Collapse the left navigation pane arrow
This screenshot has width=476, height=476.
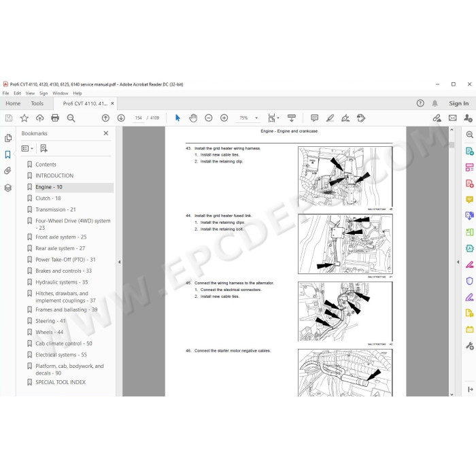click(x=119, y=262)
